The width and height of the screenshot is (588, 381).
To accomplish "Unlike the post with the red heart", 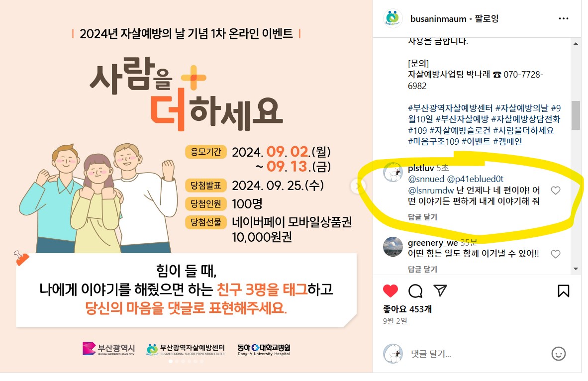I will point(391,291).
